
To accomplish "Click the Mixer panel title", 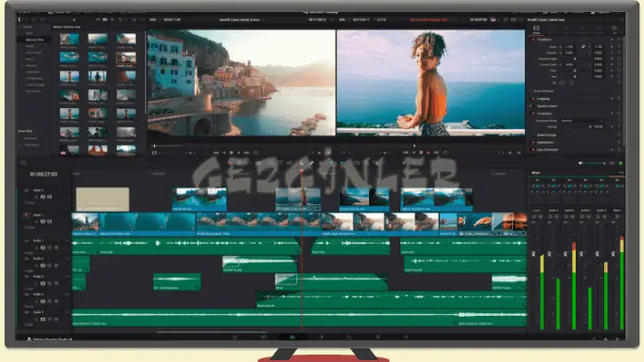I will (x=535, y=173).
